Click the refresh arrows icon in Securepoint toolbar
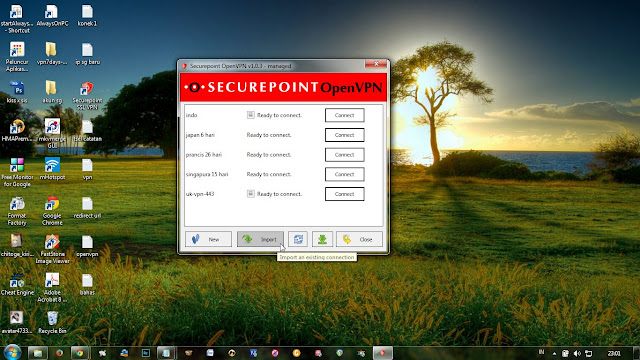The width and height of the screenshot is (640, 360). [298, 239]
